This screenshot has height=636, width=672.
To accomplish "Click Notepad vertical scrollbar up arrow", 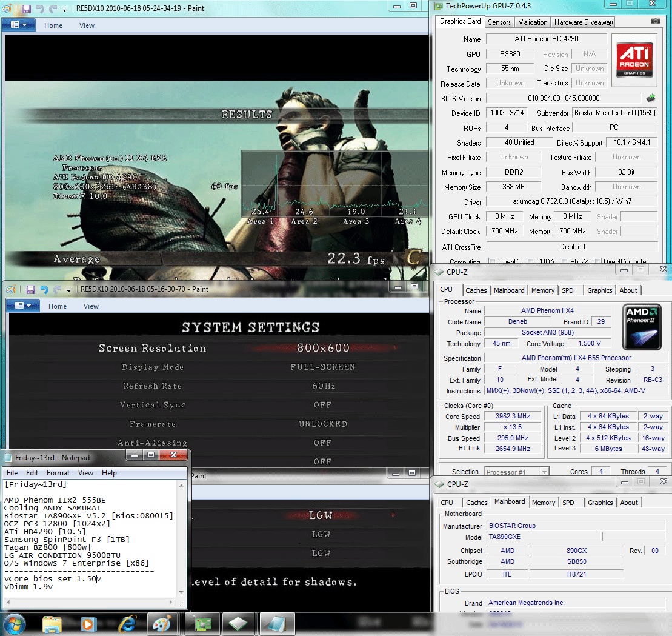I will tap(181, 486).
